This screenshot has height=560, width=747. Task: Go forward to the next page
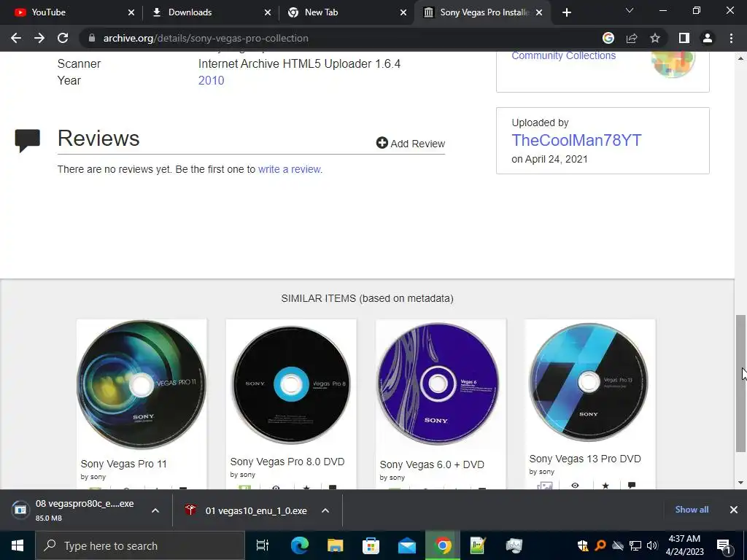pyautogui.click(x=39, y=38)
